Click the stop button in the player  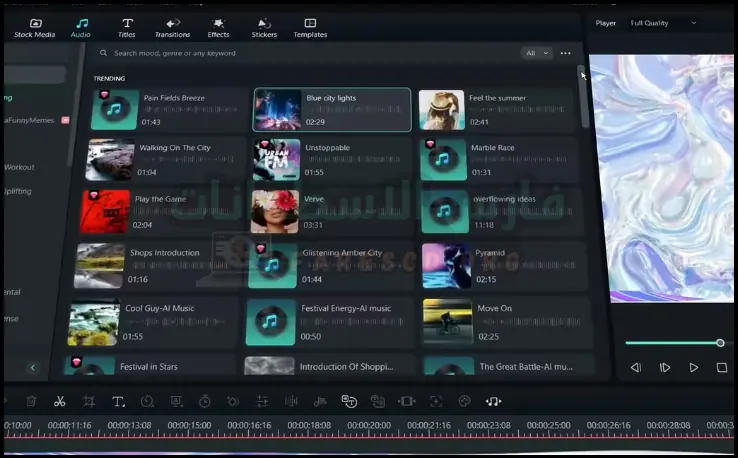(722, 368)
